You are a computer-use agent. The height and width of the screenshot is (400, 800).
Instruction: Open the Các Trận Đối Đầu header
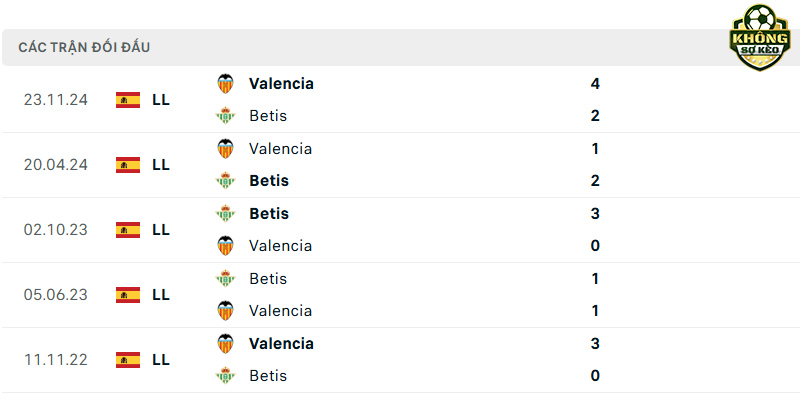point(84,47)
